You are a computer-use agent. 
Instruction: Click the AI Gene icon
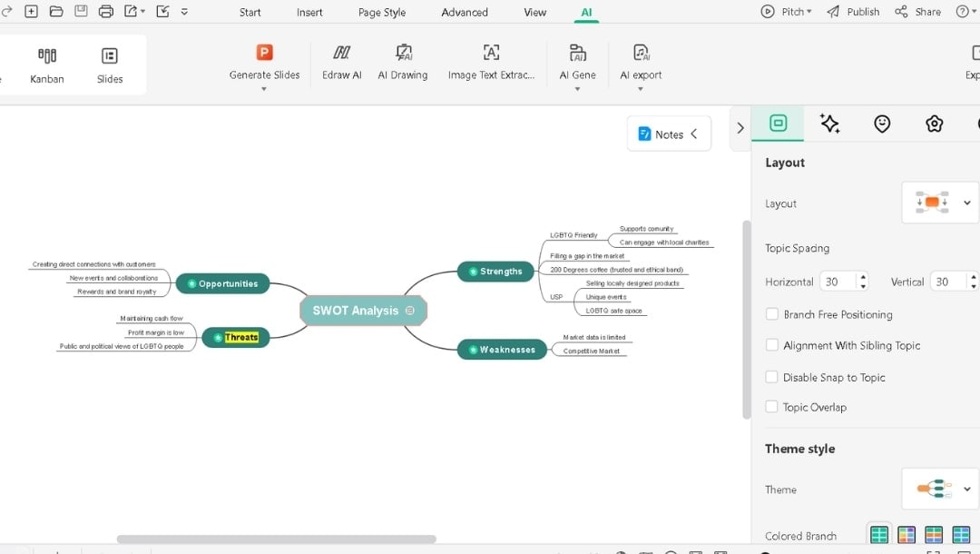coord(577,53)
